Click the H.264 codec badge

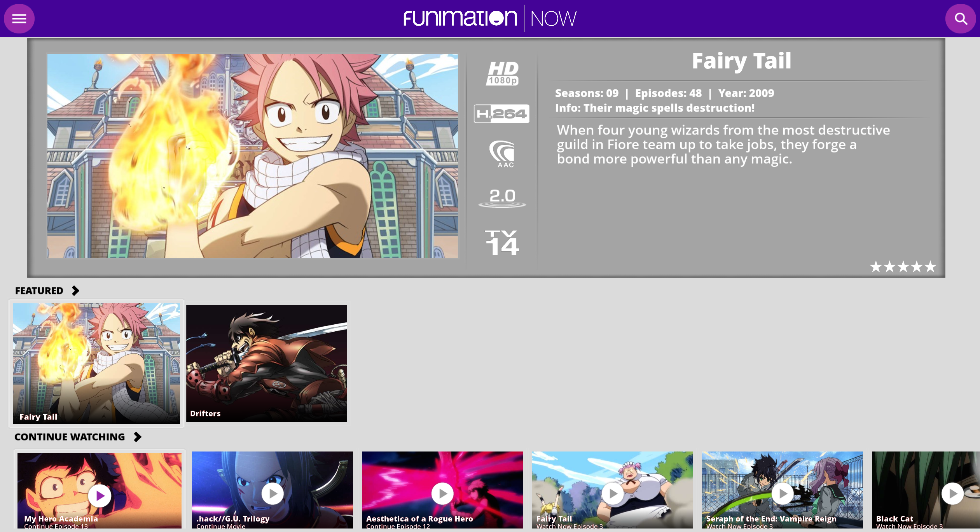pyautogui.click(x=501, y=114)
